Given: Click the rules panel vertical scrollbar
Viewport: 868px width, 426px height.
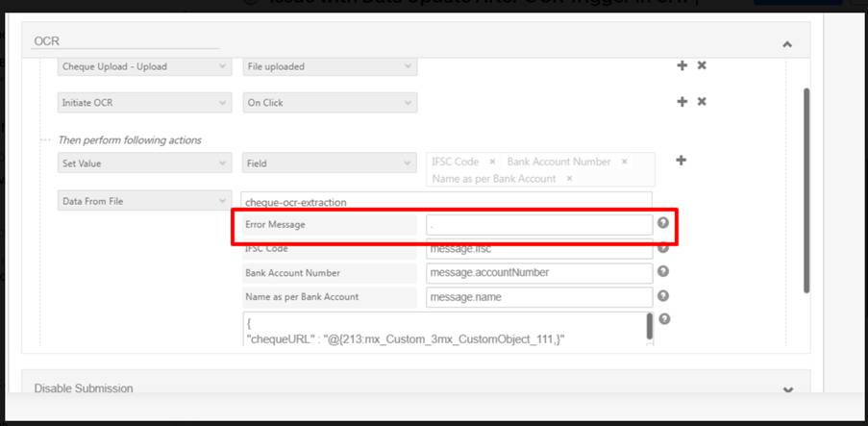Looking at the screenshot, I should (x=806, y=190).
